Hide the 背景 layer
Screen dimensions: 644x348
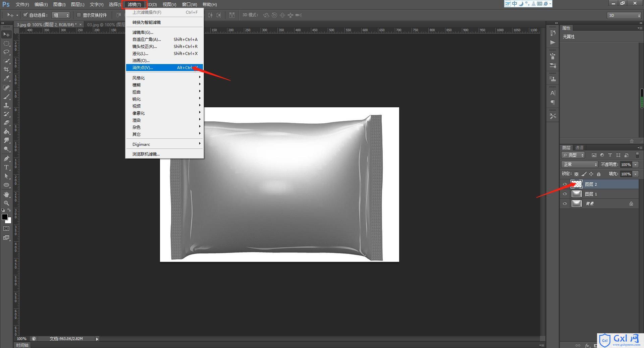(x=565, y=204)
